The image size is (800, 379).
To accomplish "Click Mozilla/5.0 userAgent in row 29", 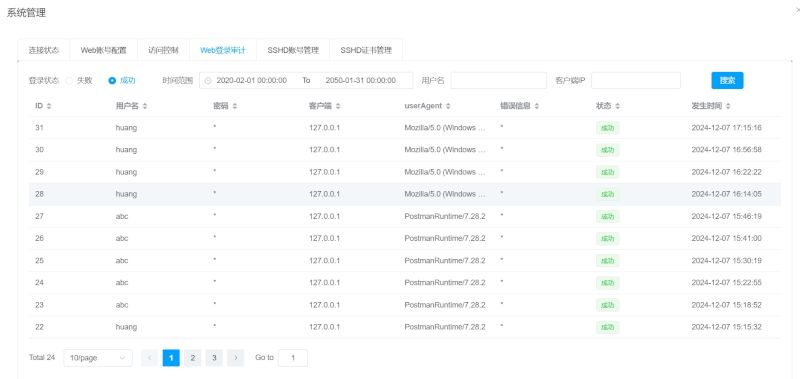I will (445, 172).
